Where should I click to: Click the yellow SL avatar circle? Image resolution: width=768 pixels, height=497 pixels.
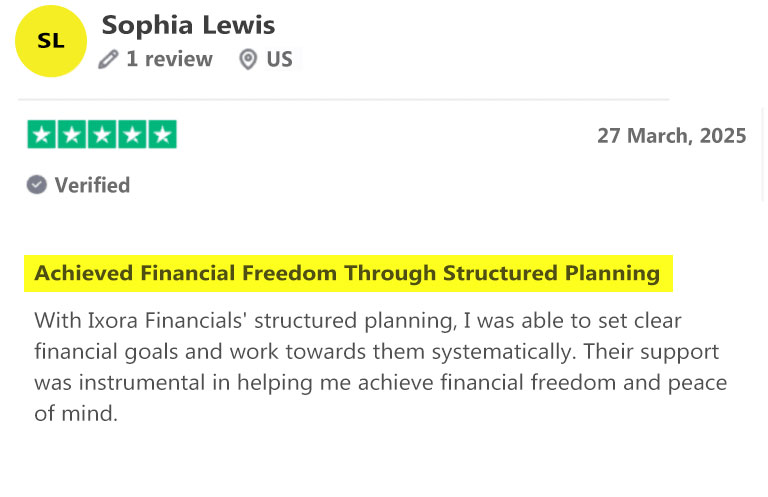[x=51, y=41]
